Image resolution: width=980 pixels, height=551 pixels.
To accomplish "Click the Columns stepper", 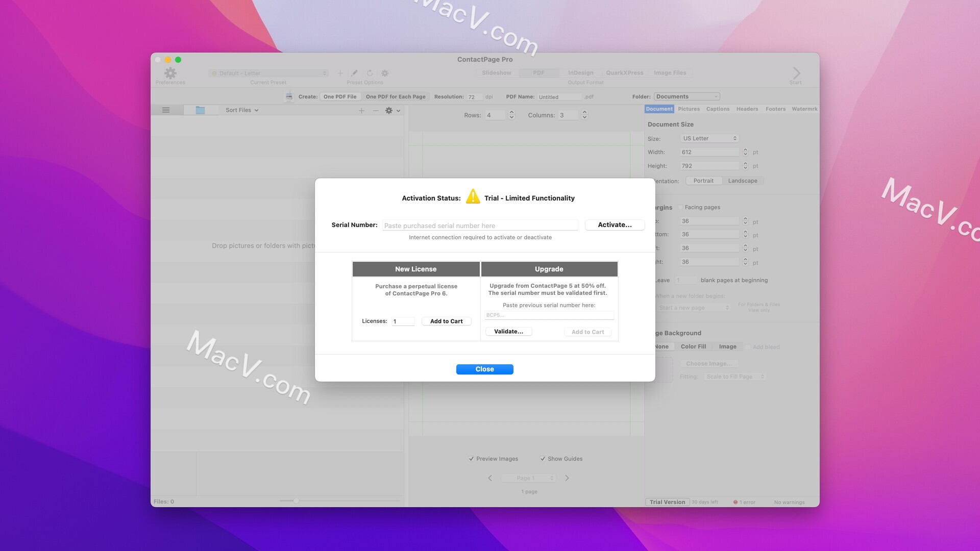I will [x=584, y=115].
